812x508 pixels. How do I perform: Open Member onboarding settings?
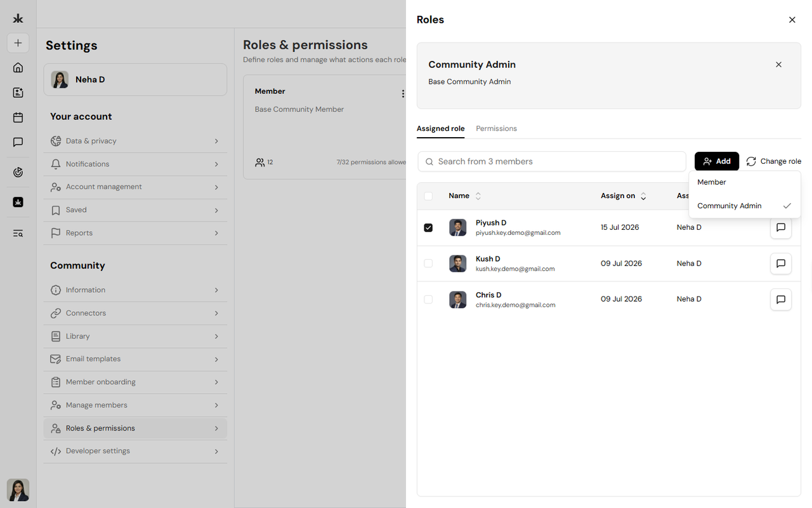click(x=135, y=382)
